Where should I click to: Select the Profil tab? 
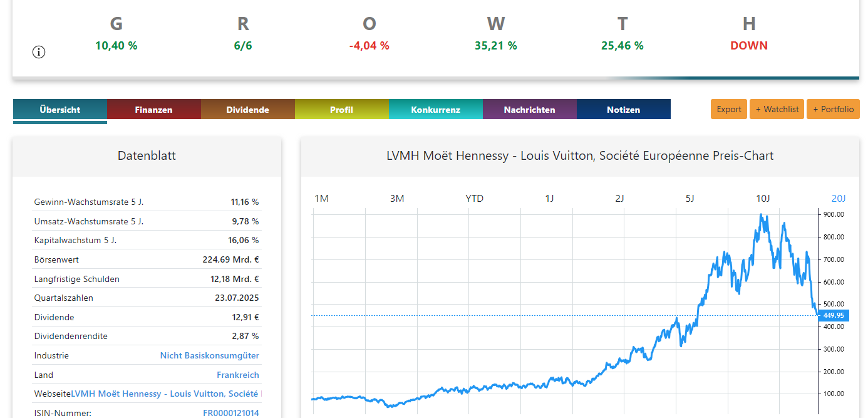click(342, 110)
